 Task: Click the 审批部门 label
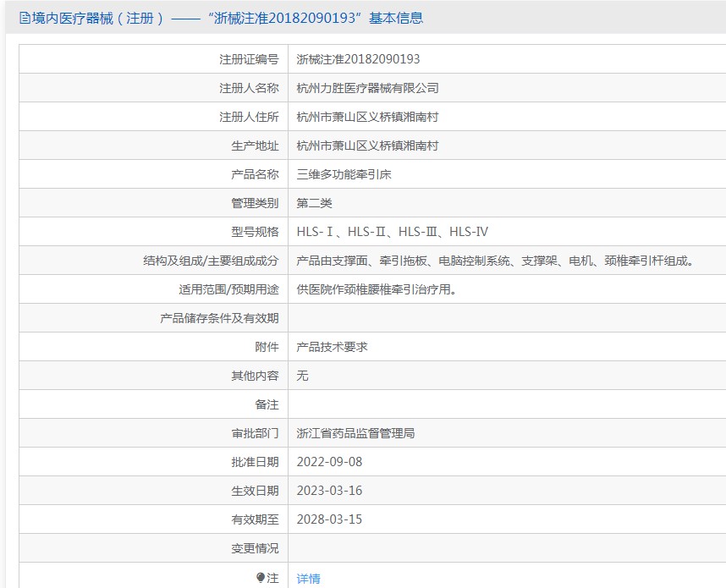coord(256,433)
